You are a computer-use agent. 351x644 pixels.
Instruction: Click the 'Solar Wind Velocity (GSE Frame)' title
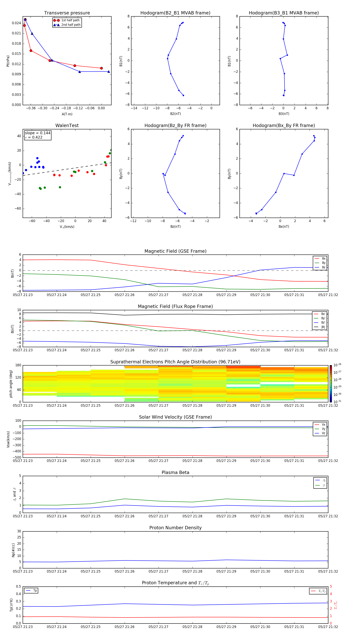tap(175, 417)
